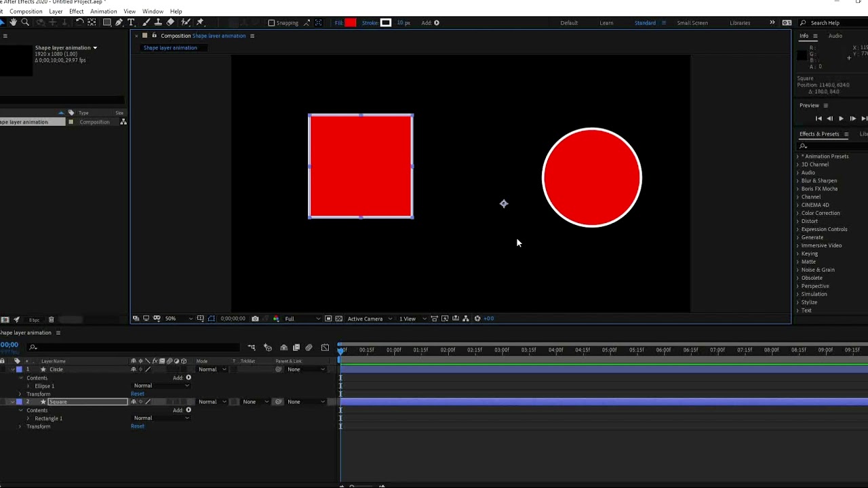Viewport: 868px width, 488px height.
Task: Open the Composition Mini-Flowchart in timeline
Action: coord(252,348)
